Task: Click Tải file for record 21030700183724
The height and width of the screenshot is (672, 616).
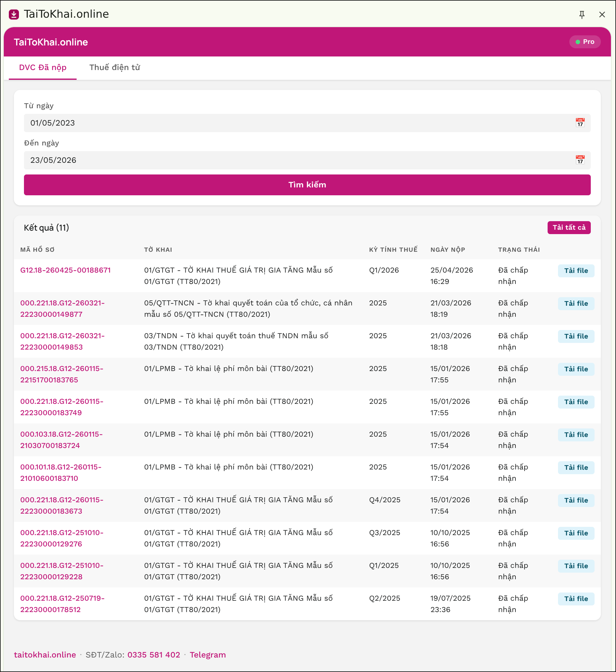Action: (x=576, y=434)
